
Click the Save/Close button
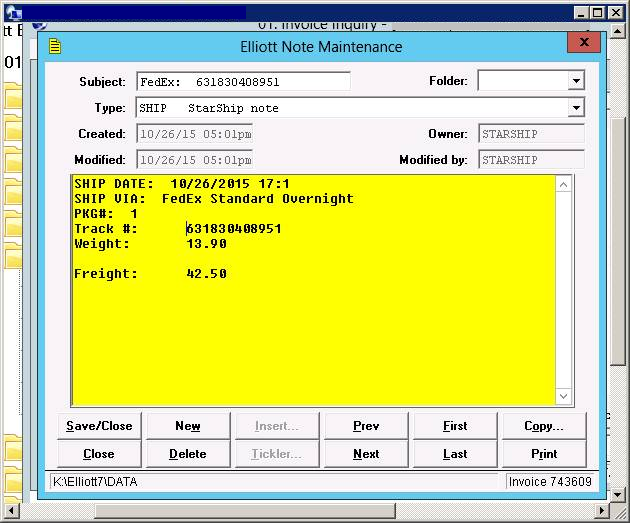99,426
